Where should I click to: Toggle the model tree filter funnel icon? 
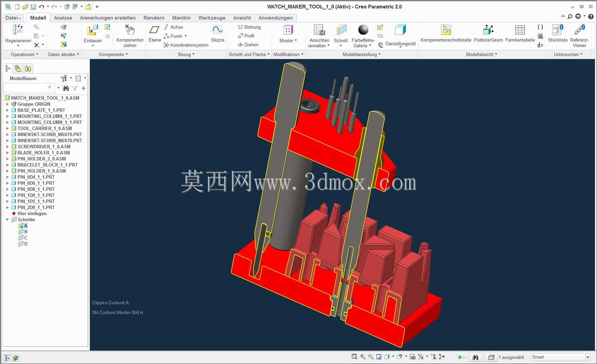[75, 88]
